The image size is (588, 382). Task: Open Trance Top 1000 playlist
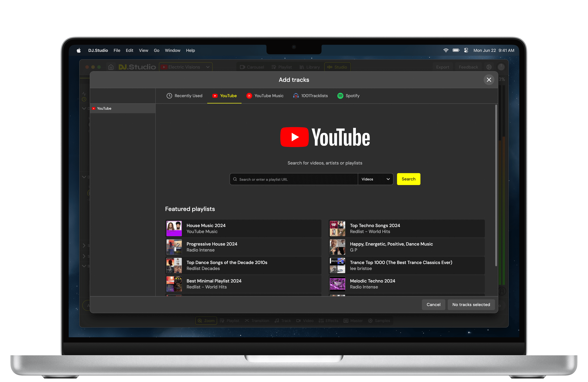tap(407, 265)
